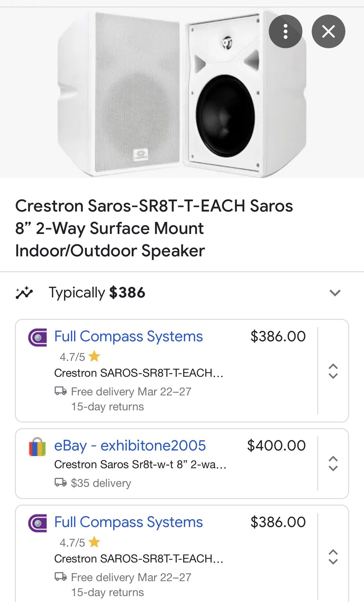Click the price insights trend icon

tap(24, 293)
